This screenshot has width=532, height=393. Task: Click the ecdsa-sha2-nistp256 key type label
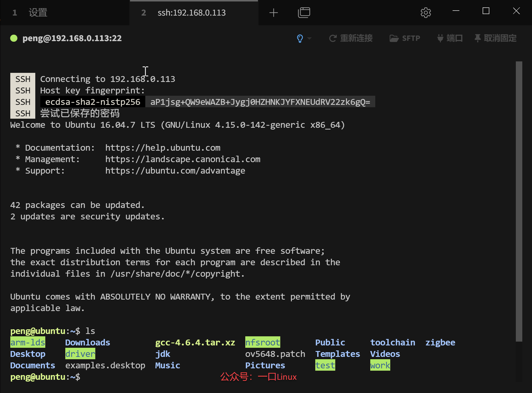tap(93, 102)
